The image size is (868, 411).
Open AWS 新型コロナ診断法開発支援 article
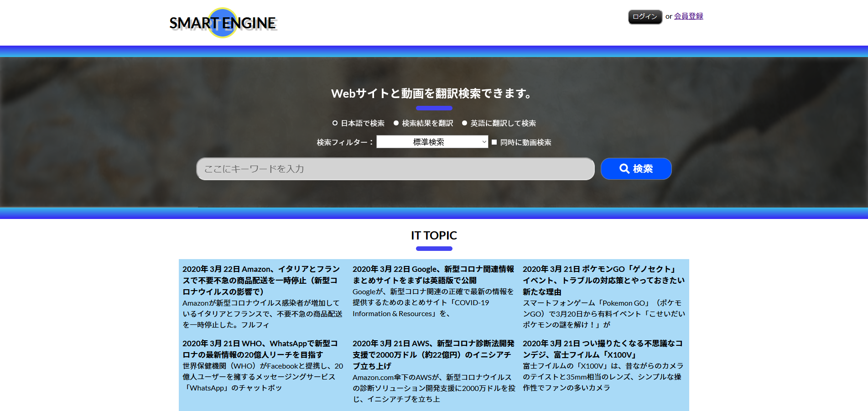click(433, 354)
